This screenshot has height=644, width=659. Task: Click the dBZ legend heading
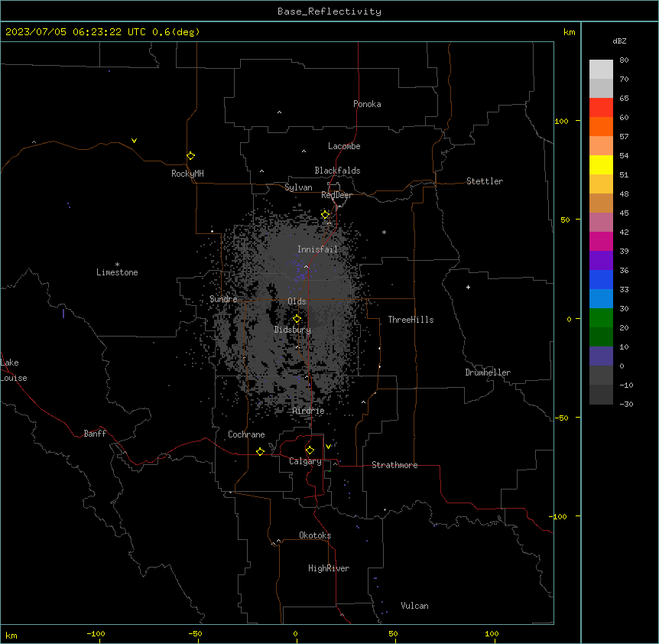pyautogui.click(x=619, y=41)
